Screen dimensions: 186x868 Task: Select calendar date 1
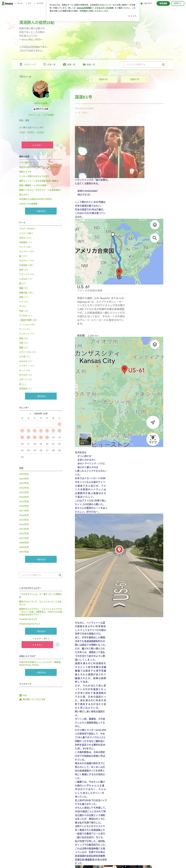(59, 424)
